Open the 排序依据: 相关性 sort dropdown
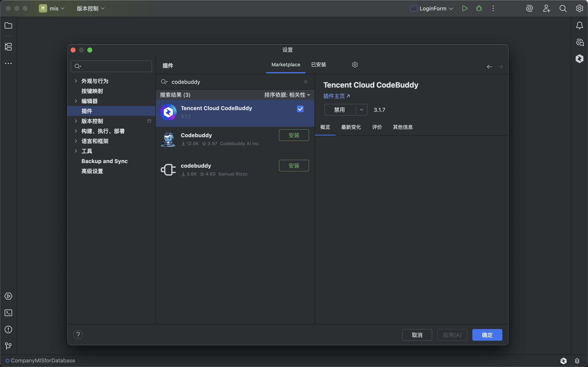Viewport: 588px width, 367px height. click(287, 95)
